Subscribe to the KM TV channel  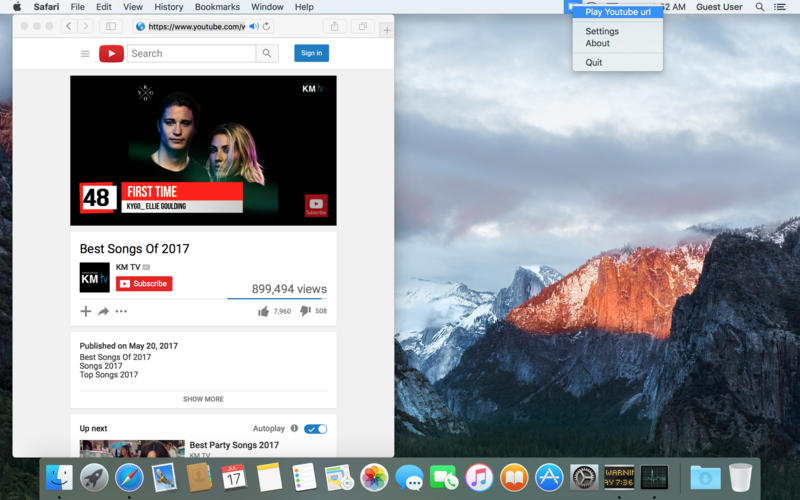pyautogui.click(x=144, y=284)
